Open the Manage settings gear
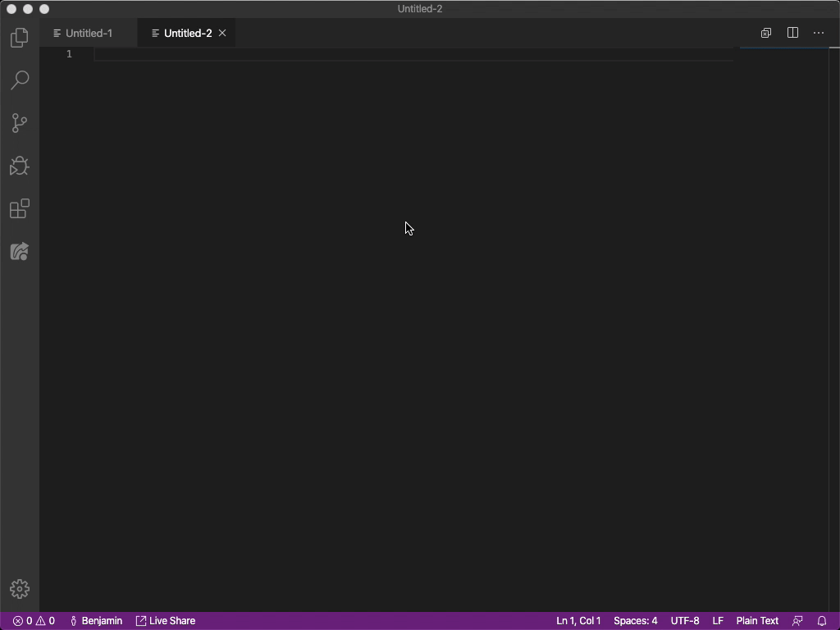 coord(19,588)
